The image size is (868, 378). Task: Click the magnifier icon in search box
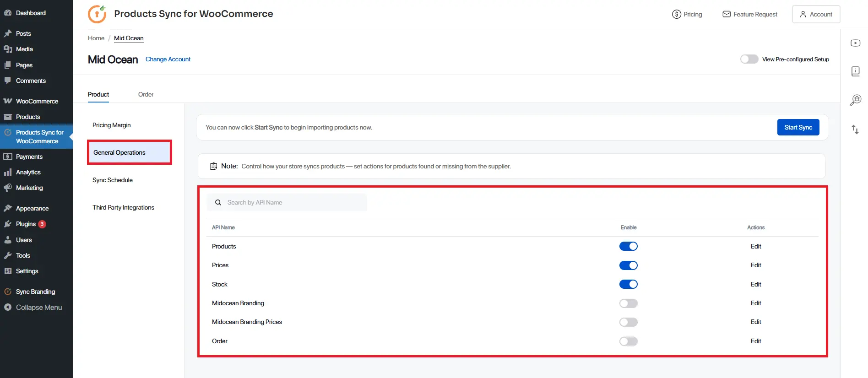(218, 202)
